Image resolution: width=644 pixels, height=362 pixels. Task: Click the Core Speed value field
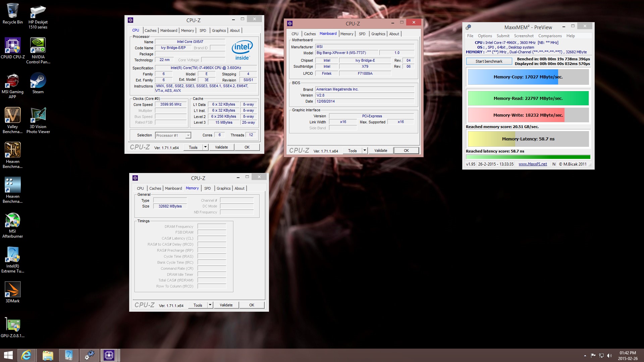(x=170, y=105)
